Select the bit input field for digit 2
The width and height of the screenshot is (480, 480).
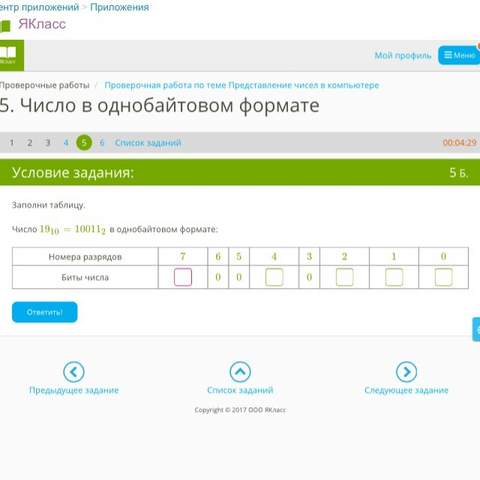[x=344, y=277]
